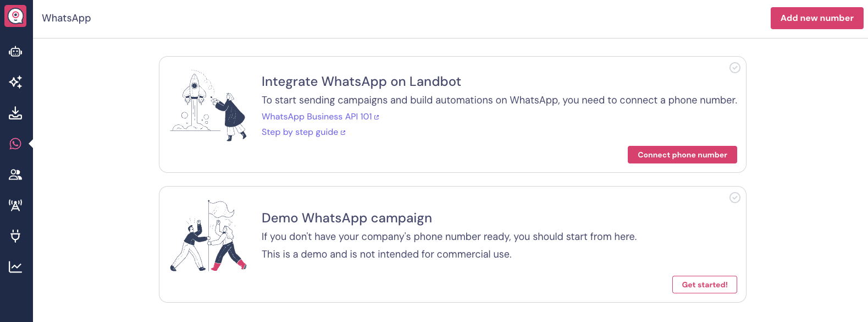Click the rocket launch illustration
Viewport: 868px width, 322px height.
[x=208, y=106]
